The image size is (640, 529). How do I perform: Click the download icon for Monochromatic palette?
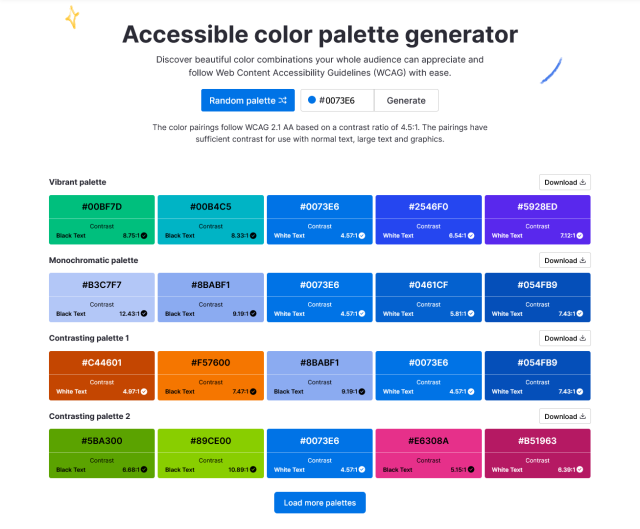pyautogui.click(x=583, y=260)
